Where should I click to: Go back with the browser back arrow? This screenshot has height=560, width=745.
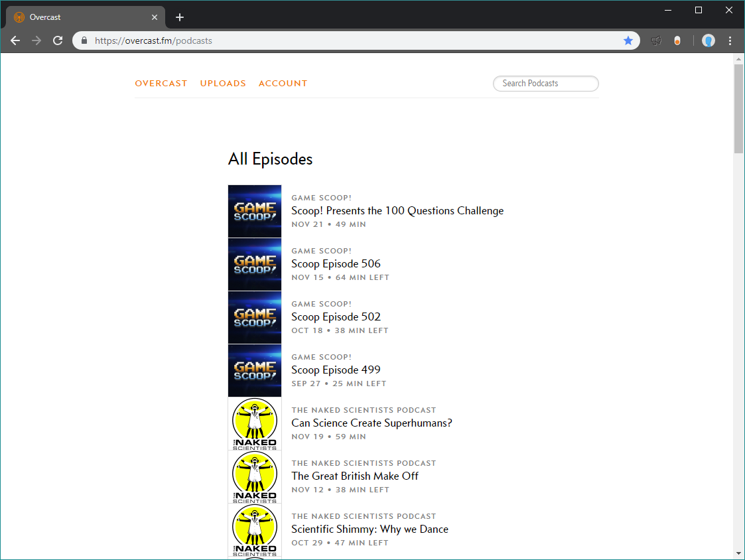15,41
